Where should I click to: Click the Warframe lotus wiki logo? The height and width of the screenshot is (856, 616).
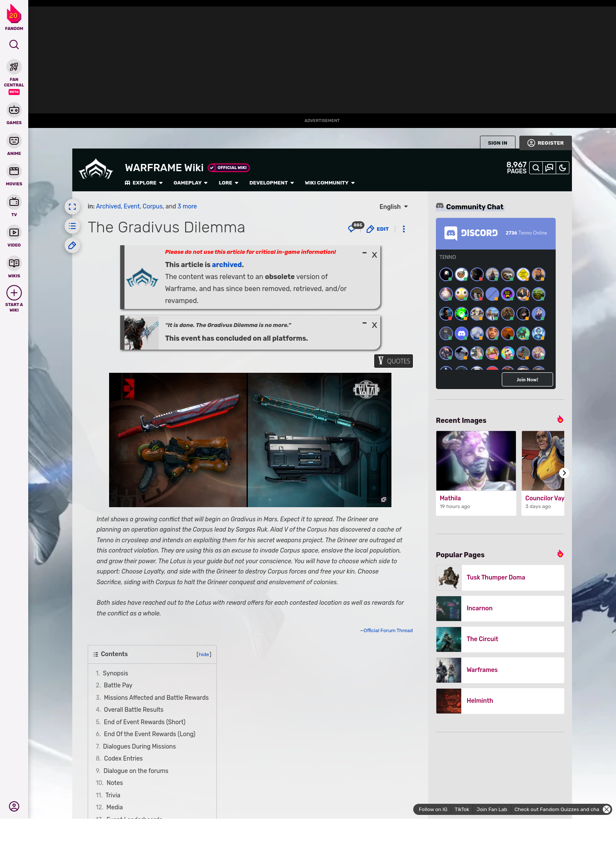pyautogui.click(x=96, y=169)
